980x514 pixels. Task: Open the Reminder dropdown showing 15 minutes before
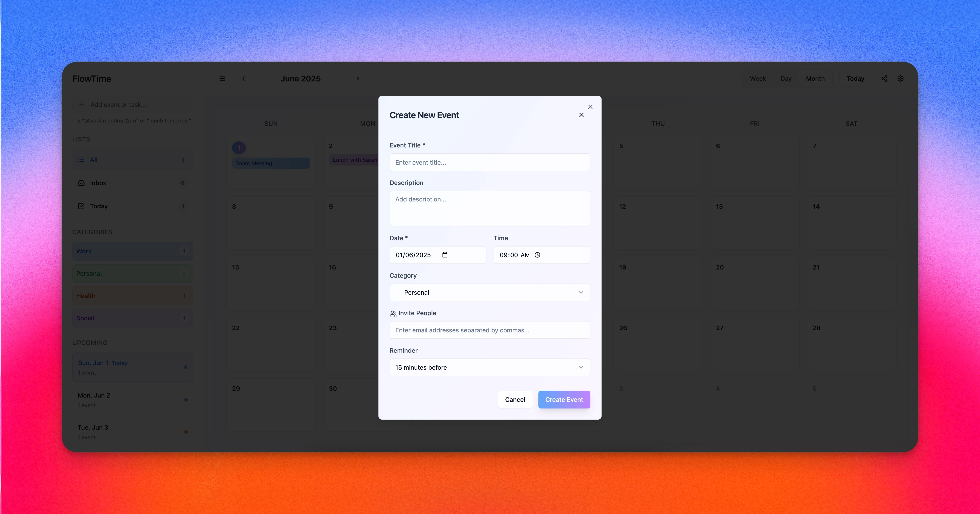click(490, 367)
